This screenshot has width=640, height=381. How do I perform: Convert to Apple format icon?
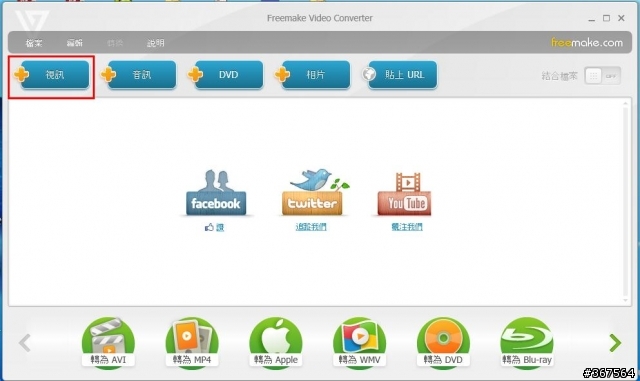pyautogui.click(x=276, y=343)
